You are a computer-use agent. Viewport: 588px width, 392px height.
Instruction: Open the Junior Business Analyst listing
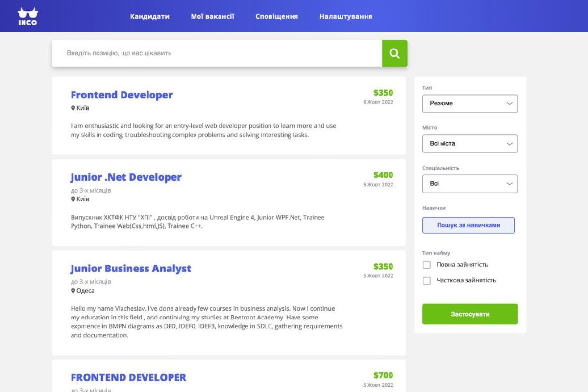coord(131,269)
